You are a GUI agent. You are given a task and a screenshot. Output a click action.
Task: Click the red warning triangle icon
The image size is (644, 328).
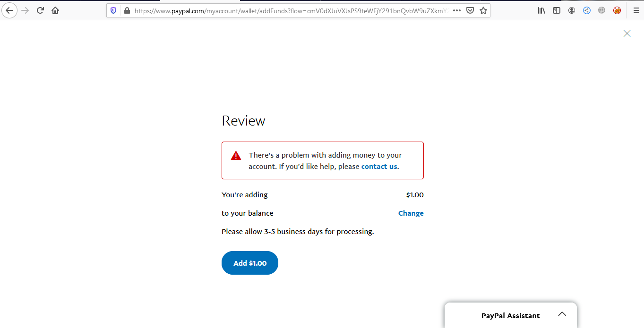[x=236, y=156]
